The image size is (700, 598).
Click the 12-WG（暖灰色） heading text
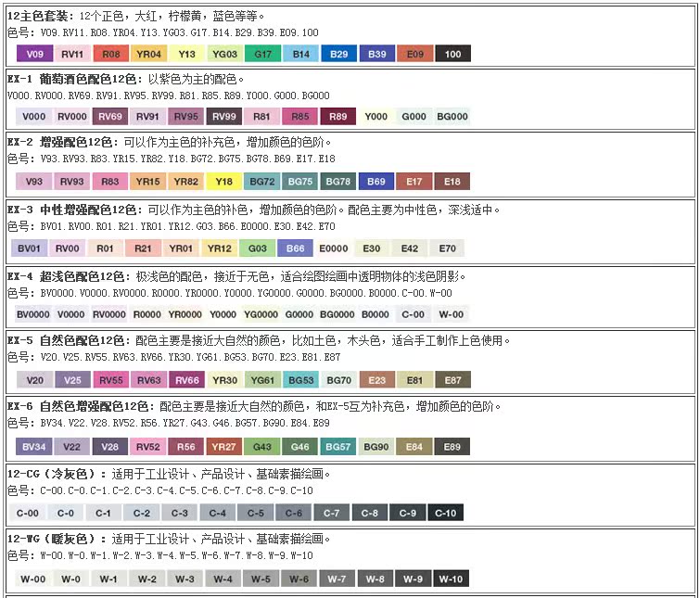point(57,540)
